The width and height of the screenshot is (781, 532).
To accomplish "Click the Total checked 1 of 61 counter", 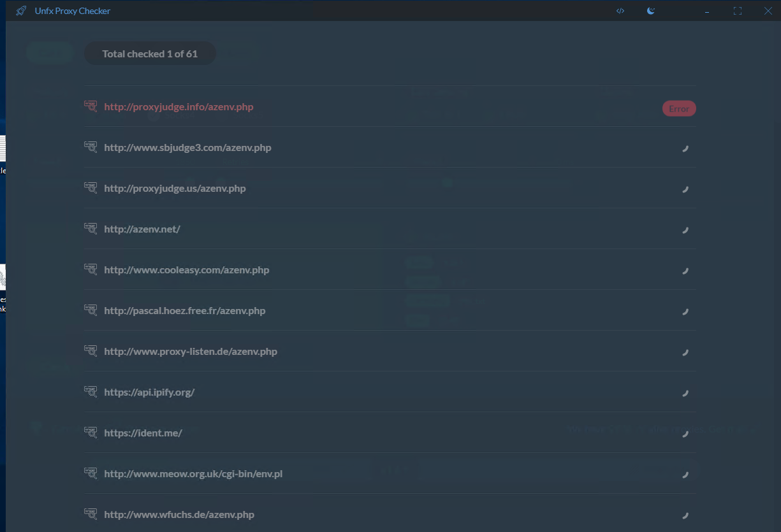I will pyautogui.click(x=150, y=54).
